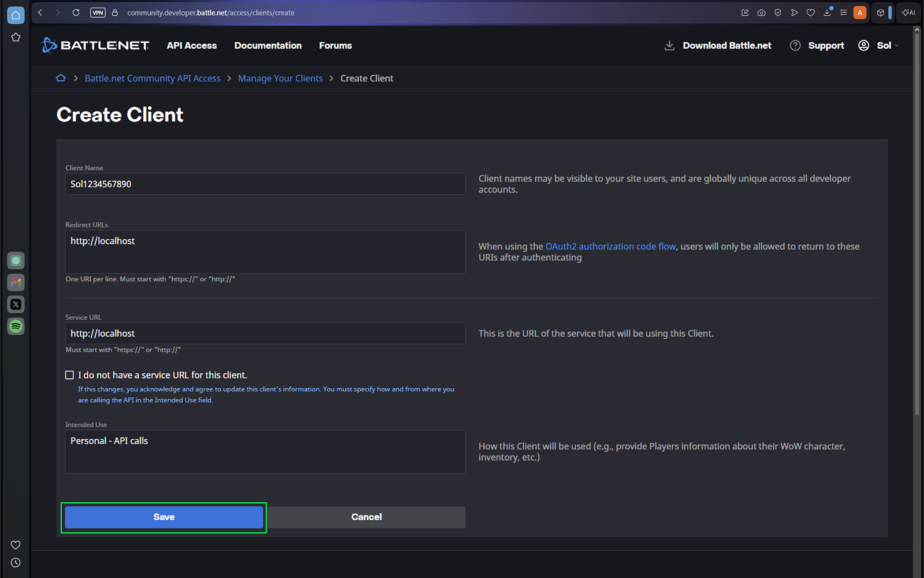Expand the Sol account dropdown
Screen dimensions: 924x578
tap(878, 46)
